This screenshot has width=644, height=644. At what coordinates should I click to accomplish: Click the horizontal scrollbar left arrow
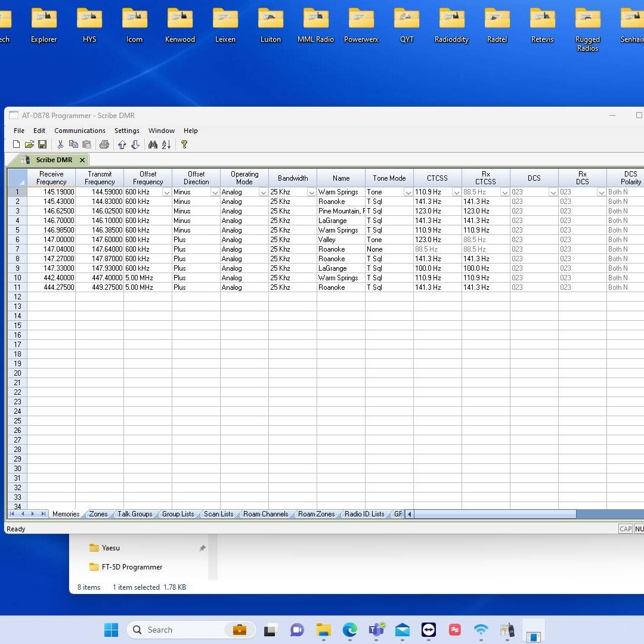click(409, 514)
